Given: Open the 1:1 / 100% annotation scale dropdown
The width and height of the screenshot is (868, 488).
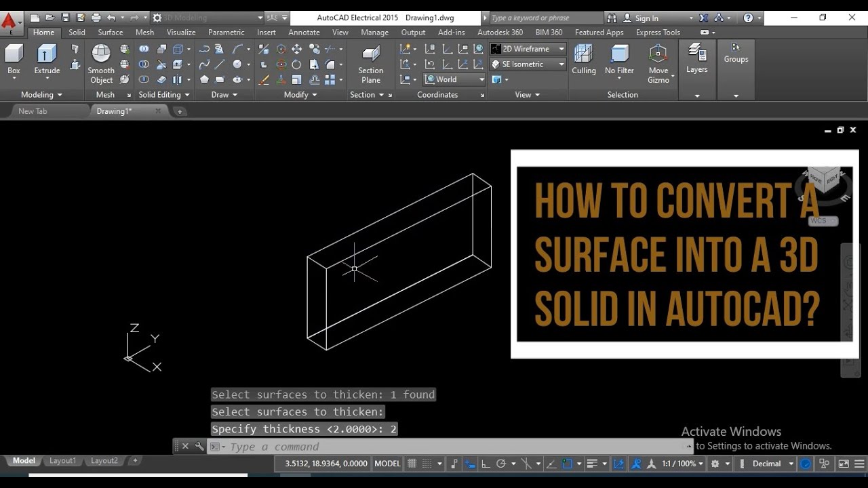Looking at the screenshot, I should click(x=684, y=464).
